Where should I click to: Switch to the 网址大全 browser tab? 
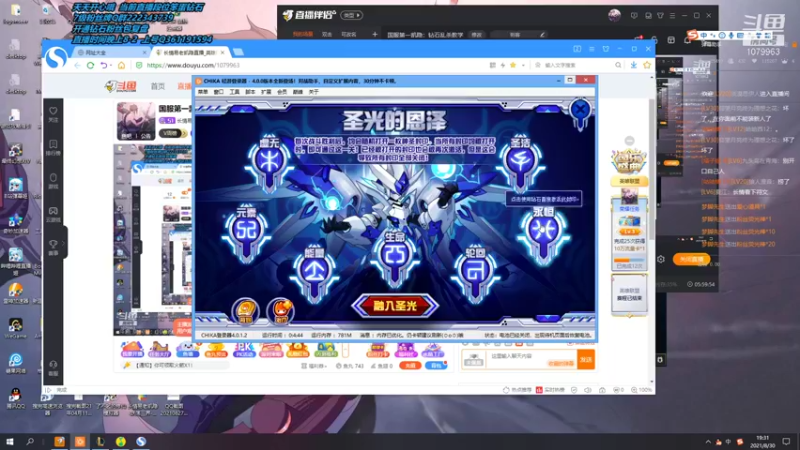tap(110, 53)
